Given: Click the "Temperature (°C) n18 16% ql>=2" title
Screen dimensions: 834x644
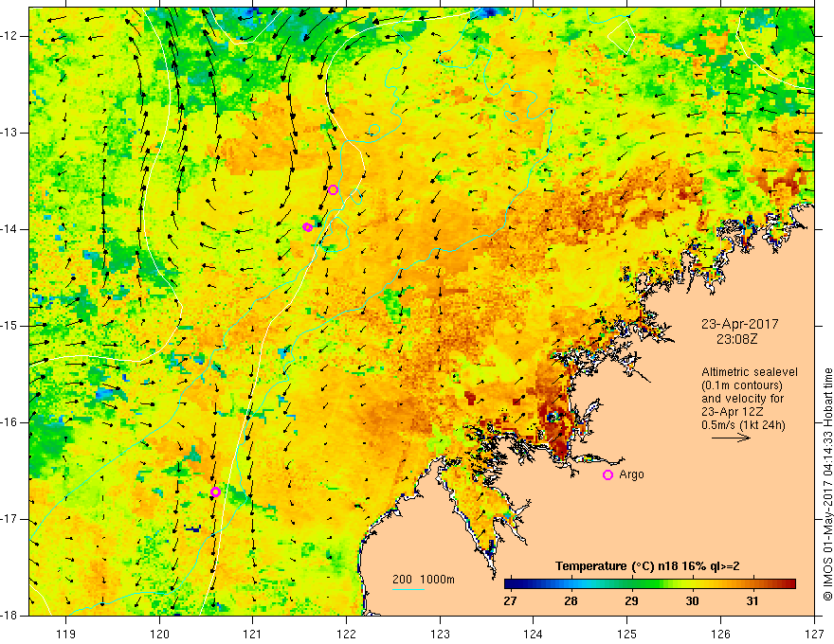Looking at the screenshot, I should click(647, 566).
